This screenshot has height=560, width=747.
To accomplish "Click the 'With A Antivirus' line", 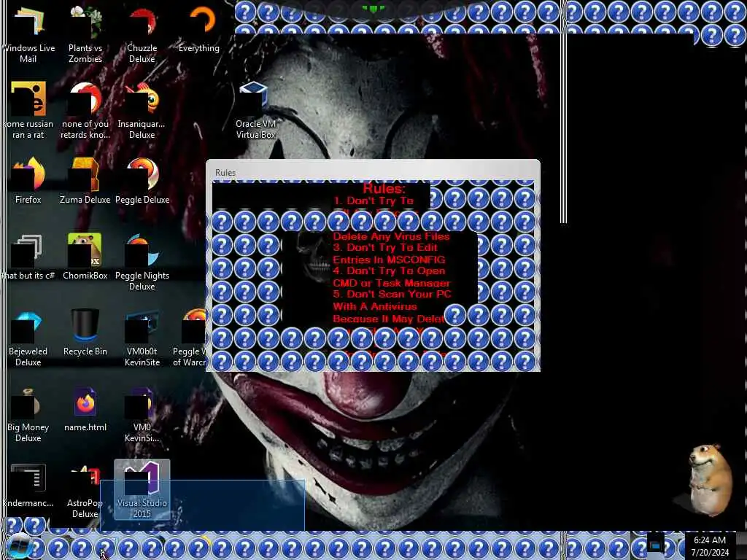I will (374, 307).
